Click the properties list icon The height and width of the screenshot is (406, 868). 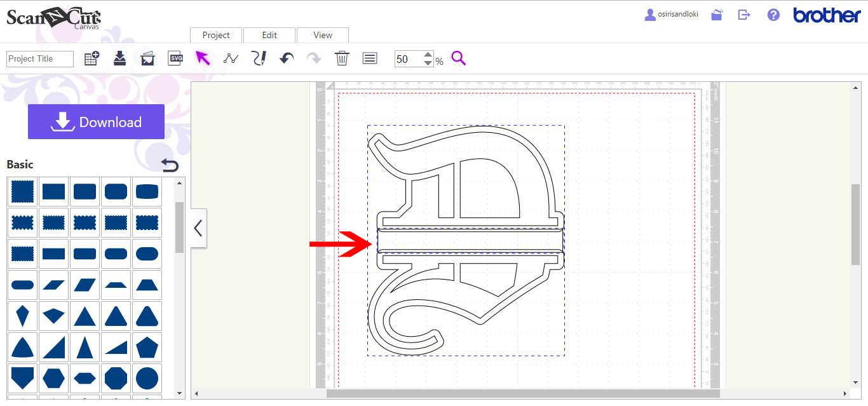(x=369, y=58)
